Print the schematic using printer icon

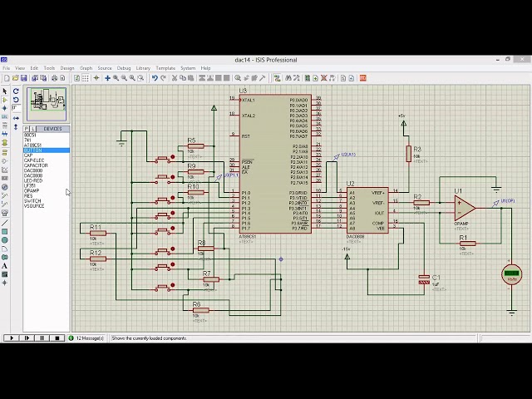54,78
